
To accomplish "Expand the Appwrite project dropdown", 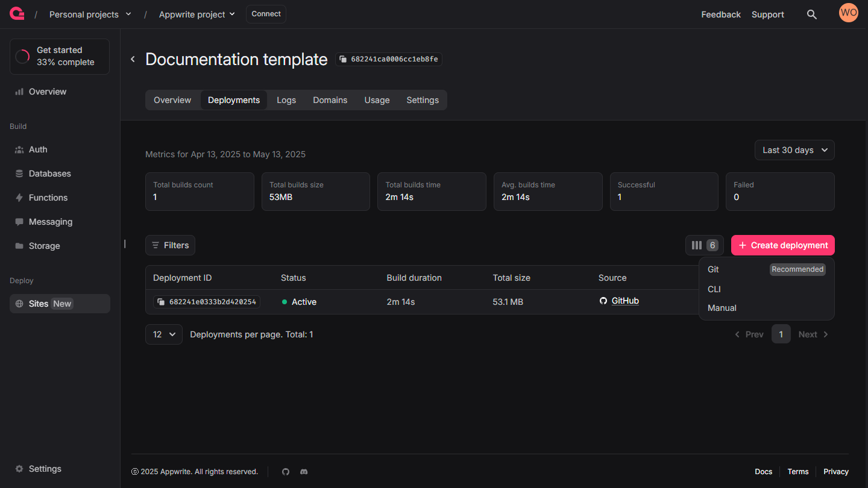I will click(197, 14).
